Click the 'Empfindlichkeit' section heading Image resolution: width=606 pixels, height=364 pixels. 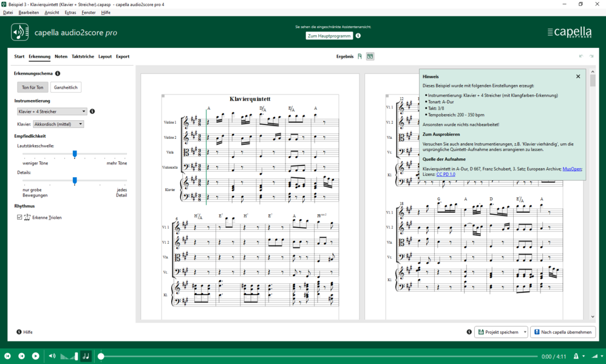[30, 136]
